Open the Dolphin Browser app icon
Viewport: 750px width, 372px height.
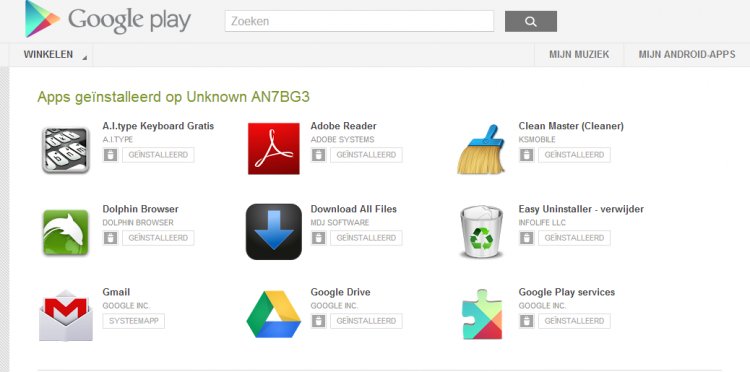[66, 232]
